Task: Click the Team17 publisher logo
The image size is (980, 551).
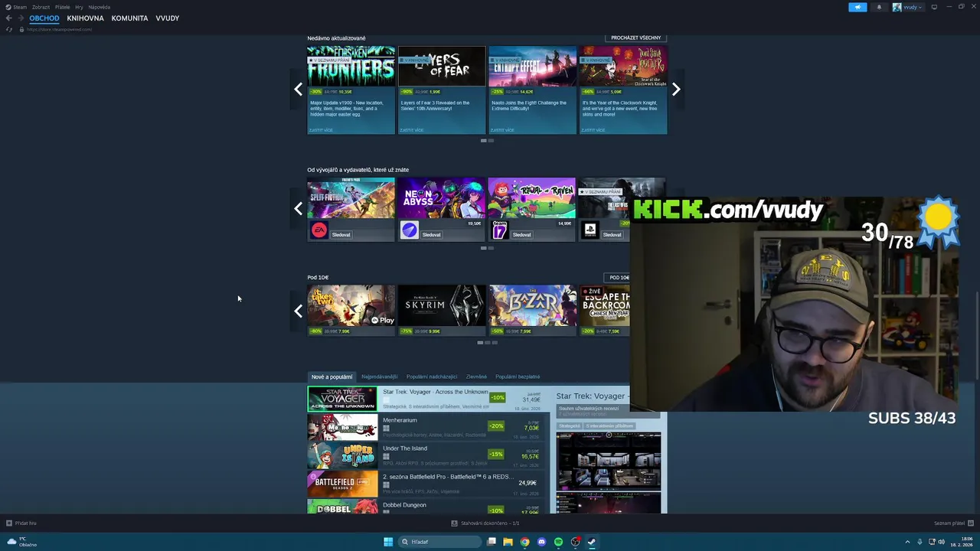Action: tap(500, 230)
